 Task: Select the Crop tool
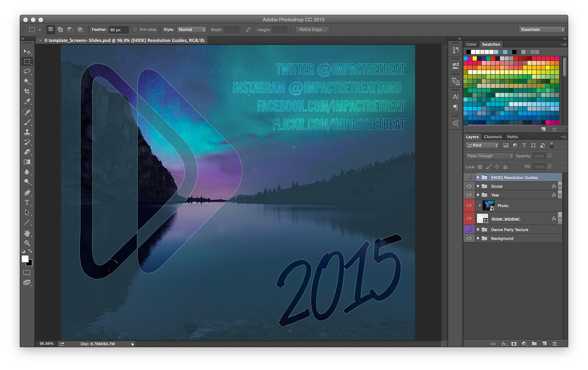[27, 91]
